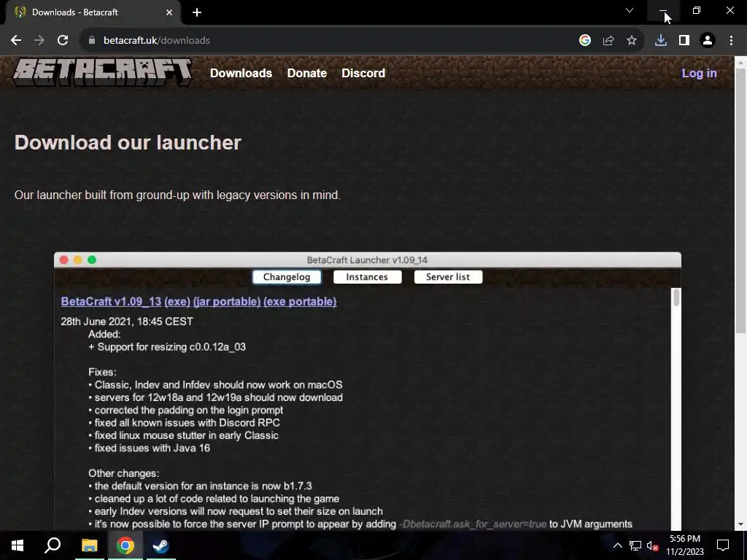Click the Server list tab in launcher image

coord(448,277)
